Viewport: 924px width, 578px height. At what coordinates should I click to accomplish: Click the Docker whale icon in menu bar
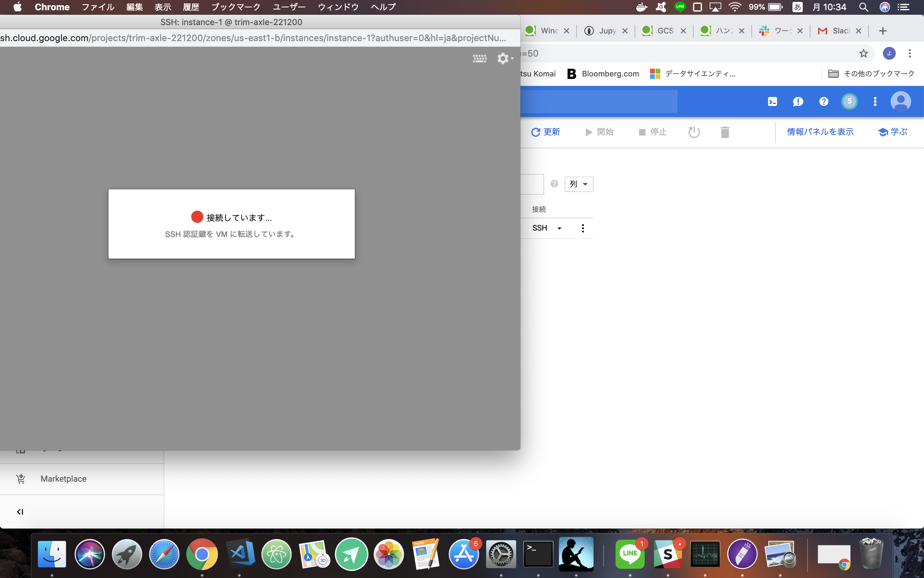click(x=642, y=7)
